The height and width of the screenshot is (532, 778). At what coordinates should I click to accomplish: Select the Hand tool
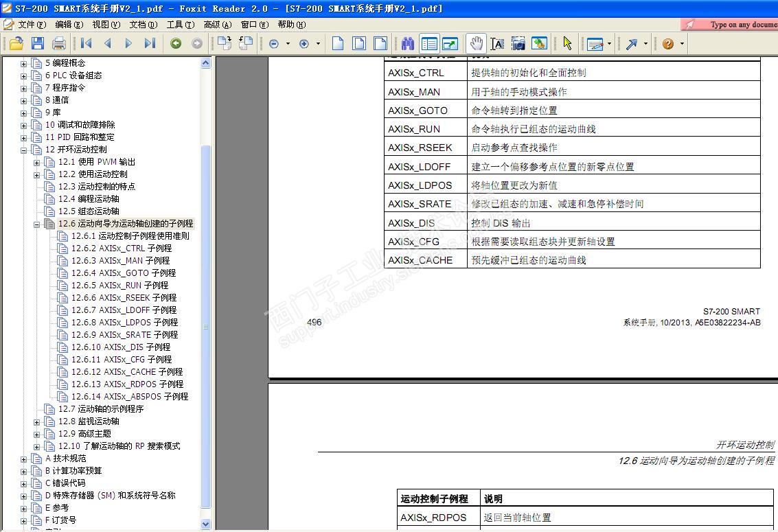(477, 44)
